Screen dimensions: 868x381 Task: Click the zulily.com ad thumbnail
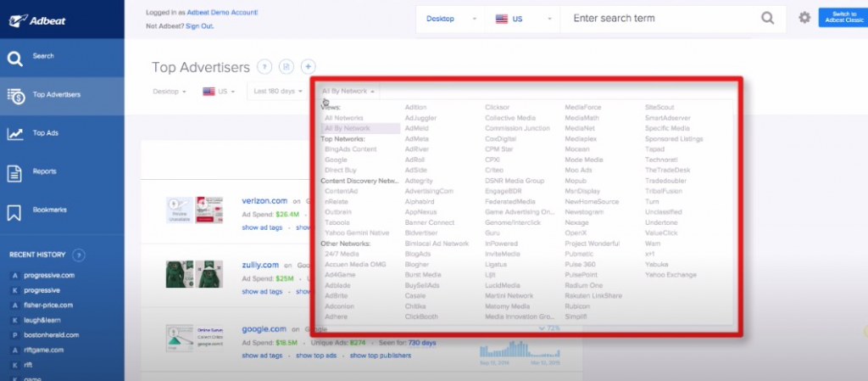pyautogui.click(x=194, y=274)
